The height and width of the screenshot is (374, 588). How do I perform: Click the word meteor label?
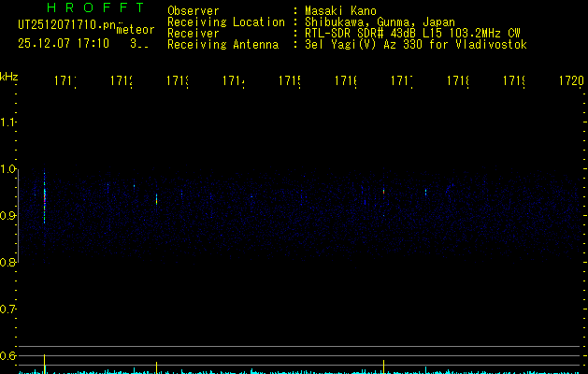click(x=135, y=30)
